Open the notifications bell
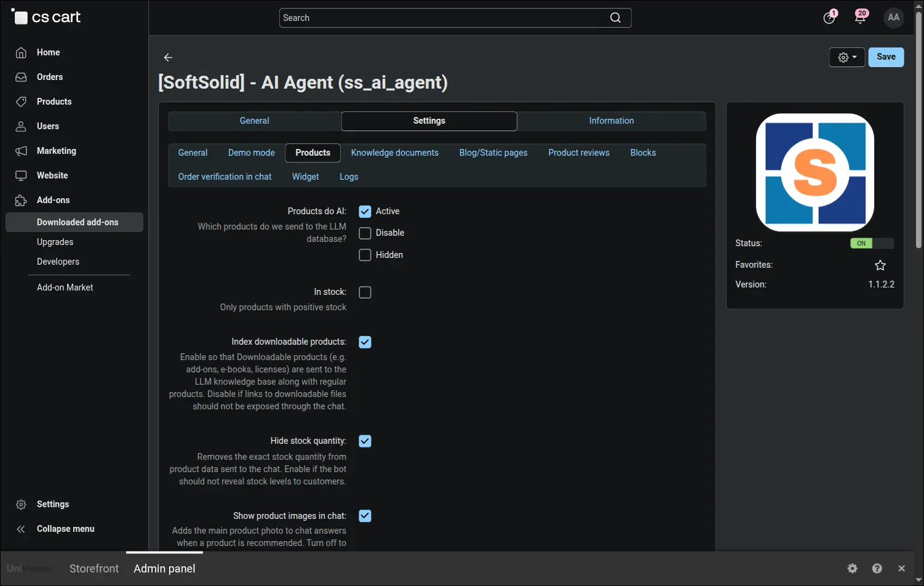Image resolution: width=924 pixels, height=586 pixels. tap(861, 17)
